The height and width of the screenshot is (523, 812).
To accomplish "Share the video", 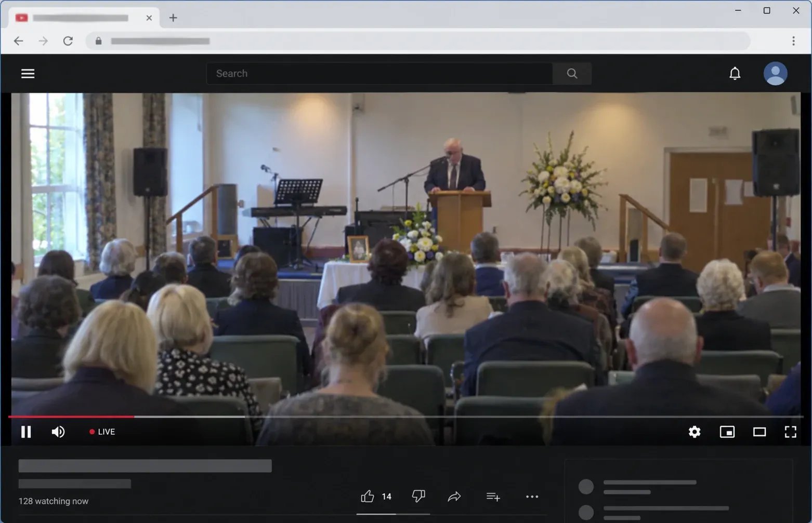I will pos(454,497).
